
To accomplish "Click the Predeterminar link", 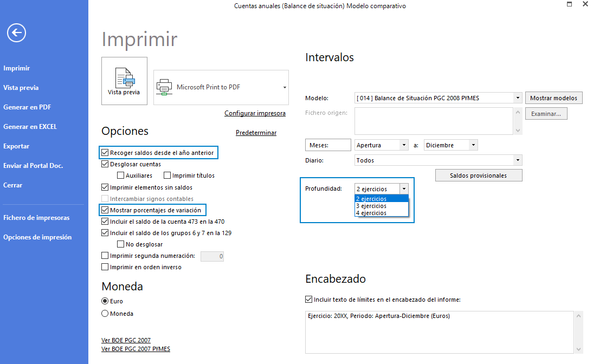I will click(256, 133).
